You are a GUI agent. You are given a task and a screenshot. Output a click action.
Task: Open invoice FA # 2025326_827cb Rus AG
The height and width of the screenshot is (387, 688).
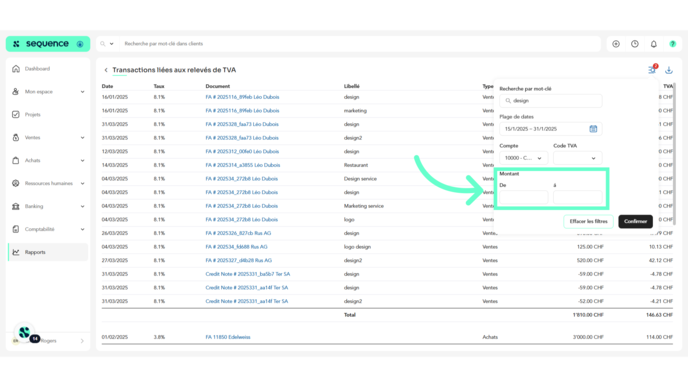pos(238,233)
